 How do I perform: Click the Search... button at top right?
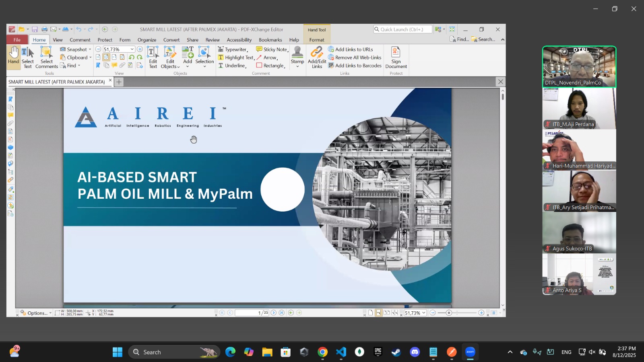[483, 39]
